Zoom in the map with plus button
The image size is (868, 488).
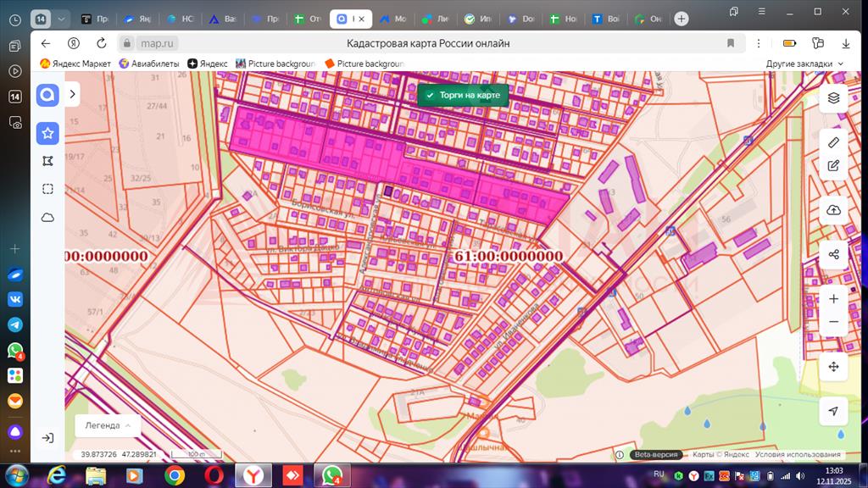click(x=833, y=299)
